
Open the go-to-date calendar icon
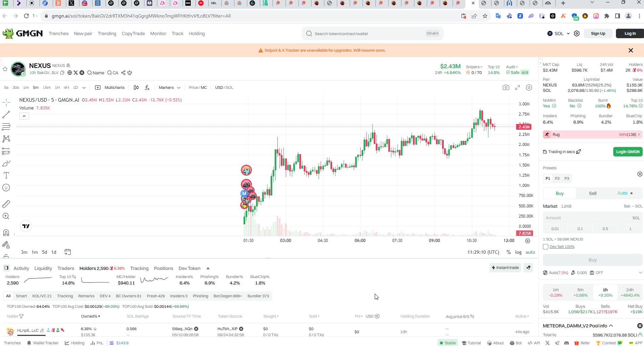68,252
